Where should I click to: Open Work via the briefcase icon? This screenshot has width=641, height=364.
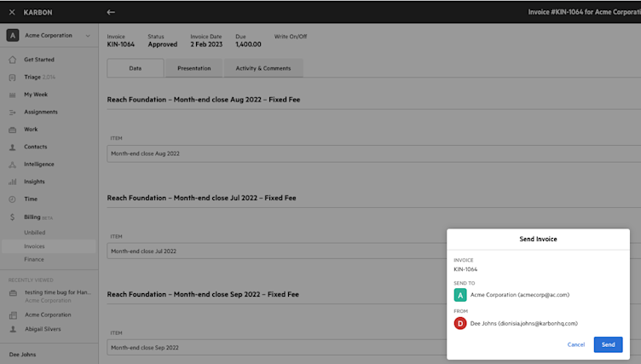[x=12, y=130]
